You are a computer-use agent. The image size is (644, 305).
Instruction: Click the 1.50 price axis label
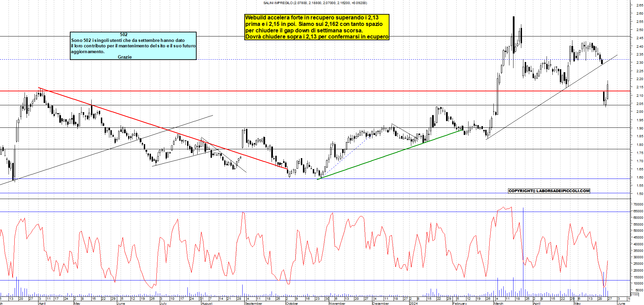click(x=640, y=194)
